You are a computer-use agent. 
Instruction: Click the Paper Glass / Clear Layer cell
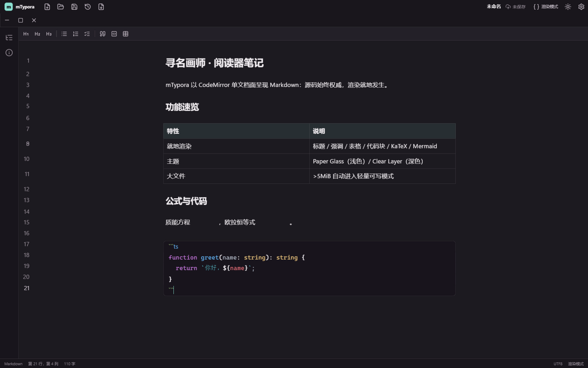click(x=382, y=162)
